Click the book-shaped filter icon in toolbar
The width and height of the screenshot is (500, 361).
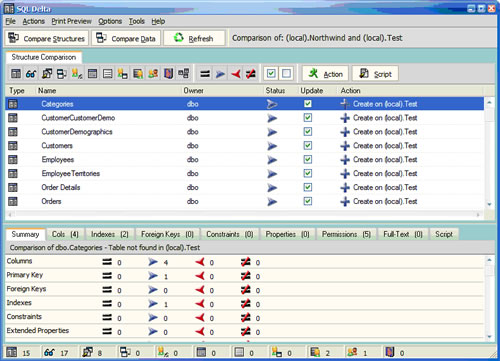[169, 74]
